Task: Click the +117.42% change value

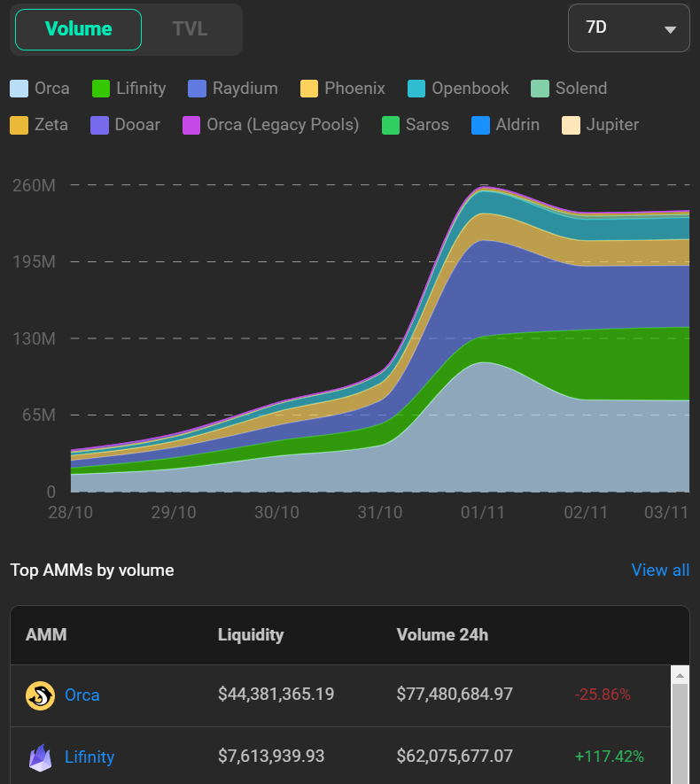Action: click(609, 757)
